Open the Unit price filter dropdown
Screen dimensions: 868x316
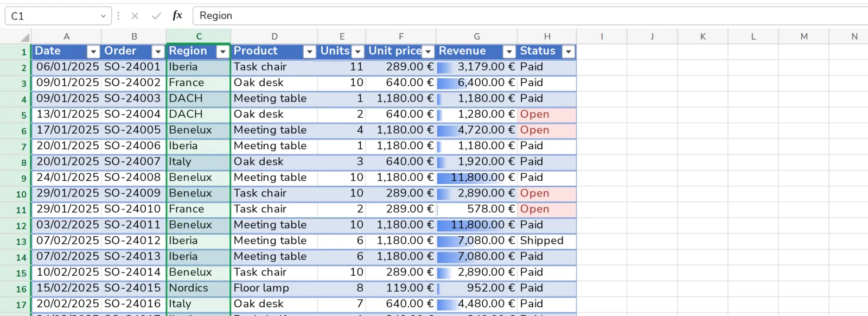428,52
